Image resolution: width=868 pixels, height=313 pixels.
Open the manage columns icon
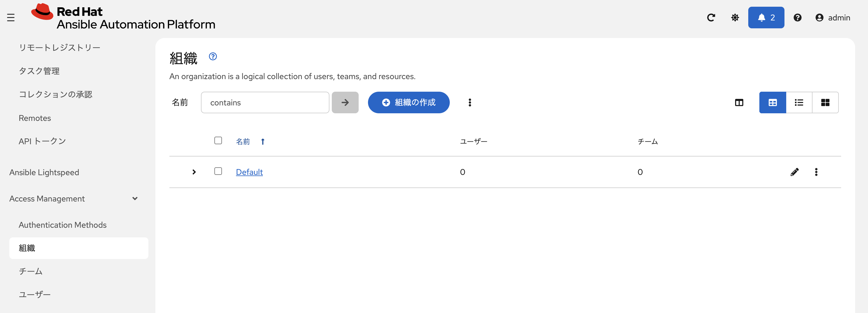739,102
